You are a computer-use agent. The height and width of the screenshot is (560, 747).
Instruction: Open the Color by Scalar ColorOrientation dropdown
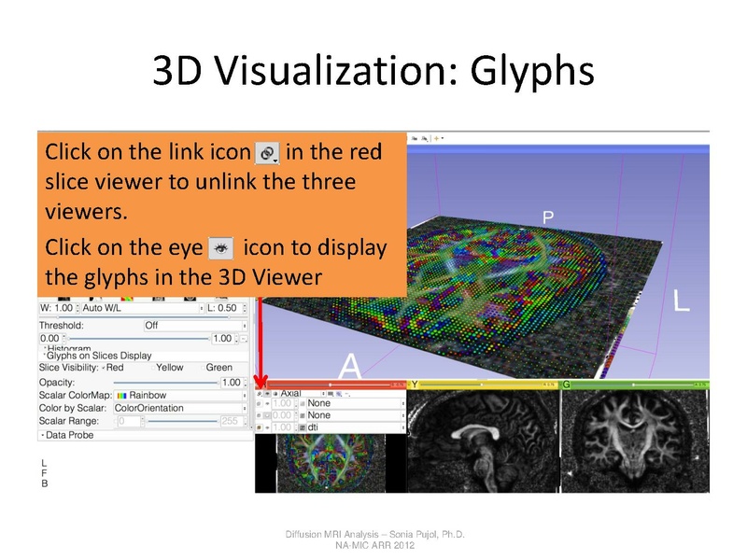pyautogui.click(x=180, y=409)
